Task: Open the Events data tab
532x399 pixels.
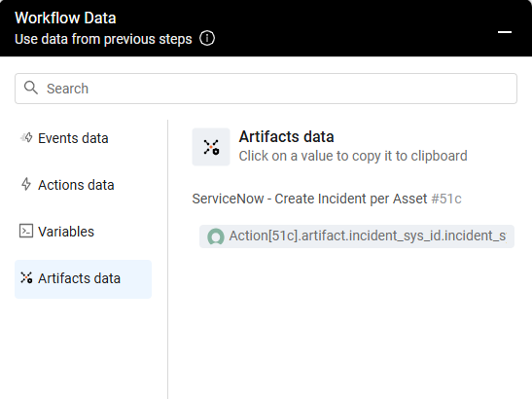Action: click(83, 138)
